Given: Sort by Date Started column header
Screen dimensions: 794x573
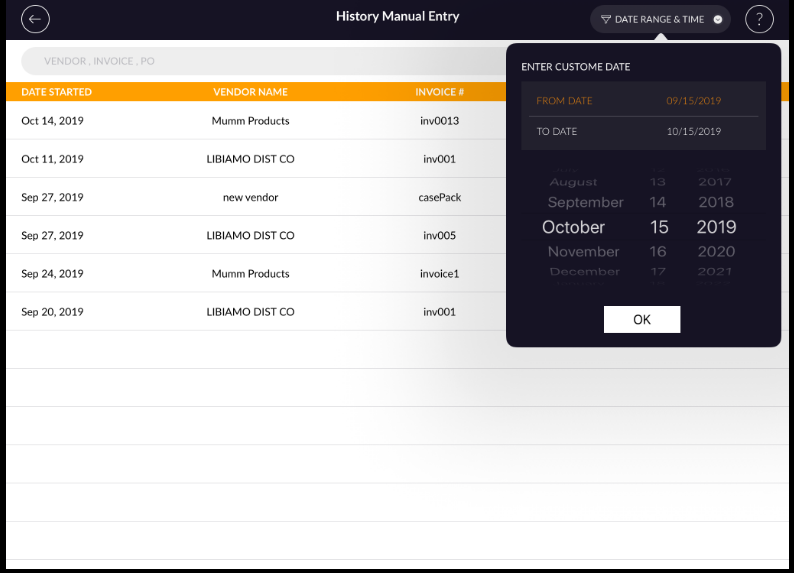Looking at the screenshot, I should point(56,92).
